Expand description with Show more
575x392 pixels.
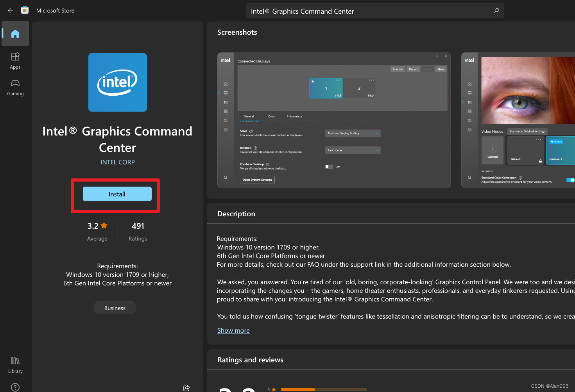(x=233, y=330)
